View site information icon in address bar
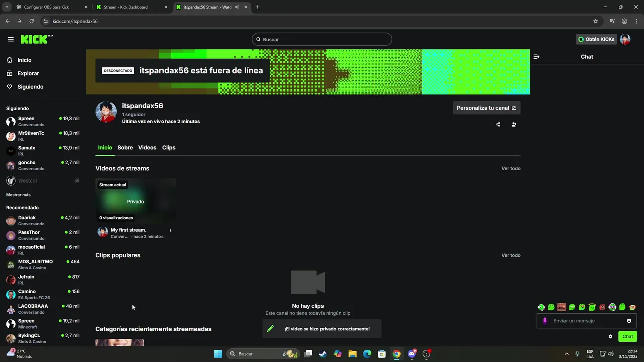The height and width of the screenshot is (362, 644). click(46, 21)
